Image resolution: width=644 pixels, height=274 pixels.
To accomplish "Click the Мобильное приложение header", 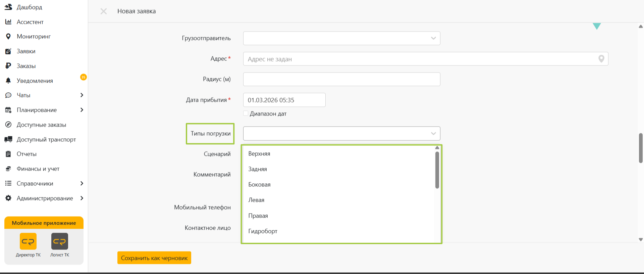I will click(44, 223).
